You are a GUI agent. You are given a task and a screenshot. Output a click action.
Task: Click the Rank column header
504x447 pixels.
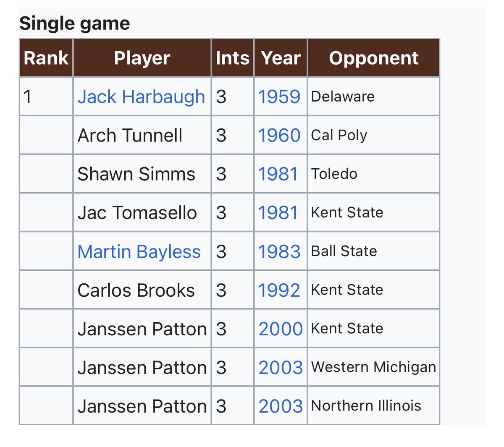pyautogui.click(x=46, y=58)
